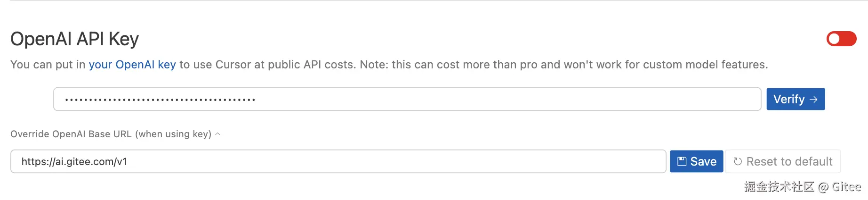
Task: Click the floppy disk icon on Save
Action: (x=682, y=161)
